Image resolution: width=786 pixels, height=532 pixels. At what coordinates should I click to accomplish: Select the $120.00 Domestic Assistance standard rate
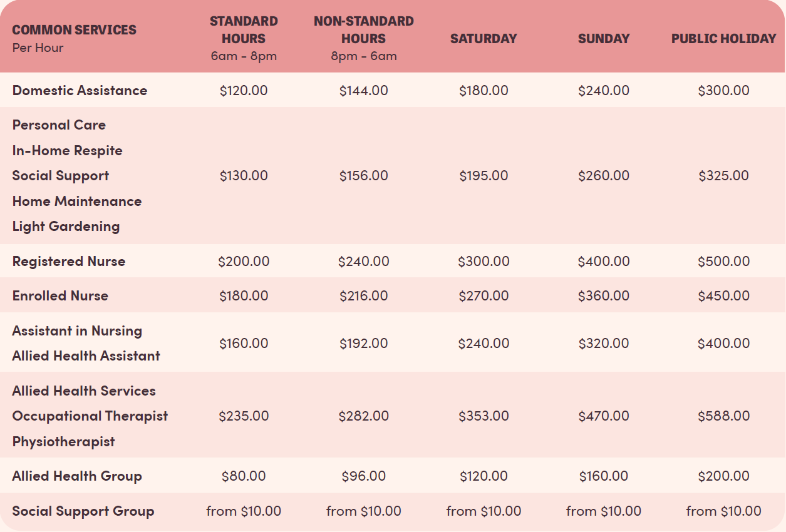244,90
